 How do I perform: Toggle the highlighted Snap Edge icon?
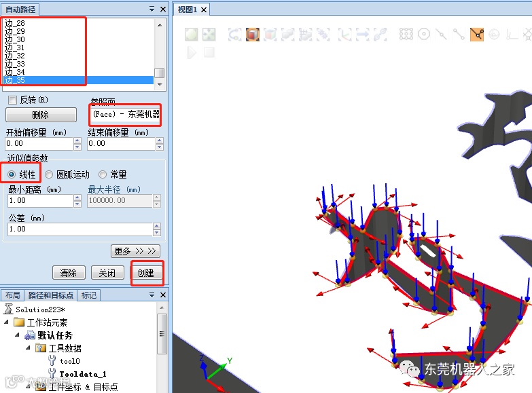477,34
